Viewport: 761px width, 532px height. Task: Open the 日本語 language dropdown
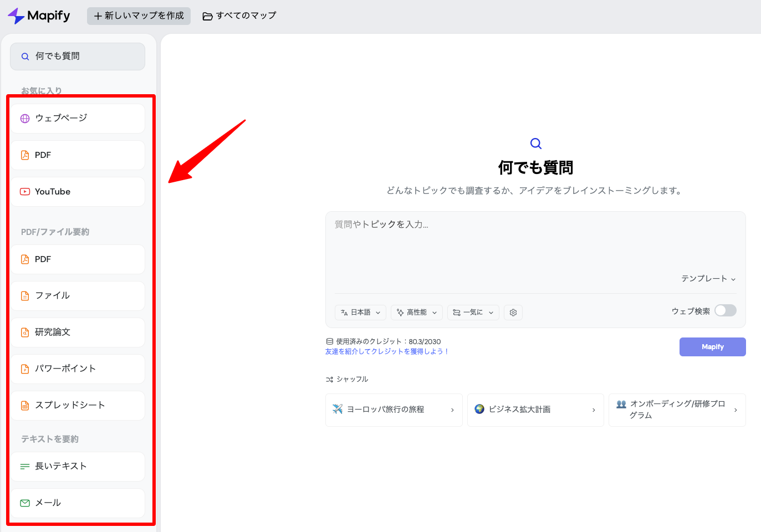click(x=360, y=312)
